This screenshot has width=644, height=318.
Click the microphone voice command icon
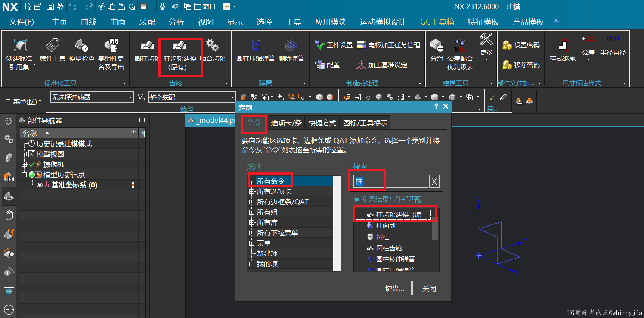163,6
